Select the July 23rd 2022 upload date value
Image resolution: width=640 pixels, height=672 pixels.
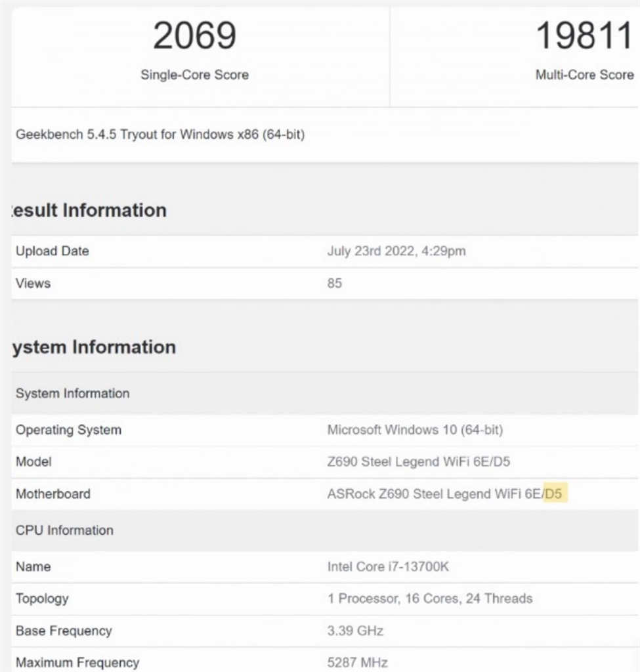(396, 251)
